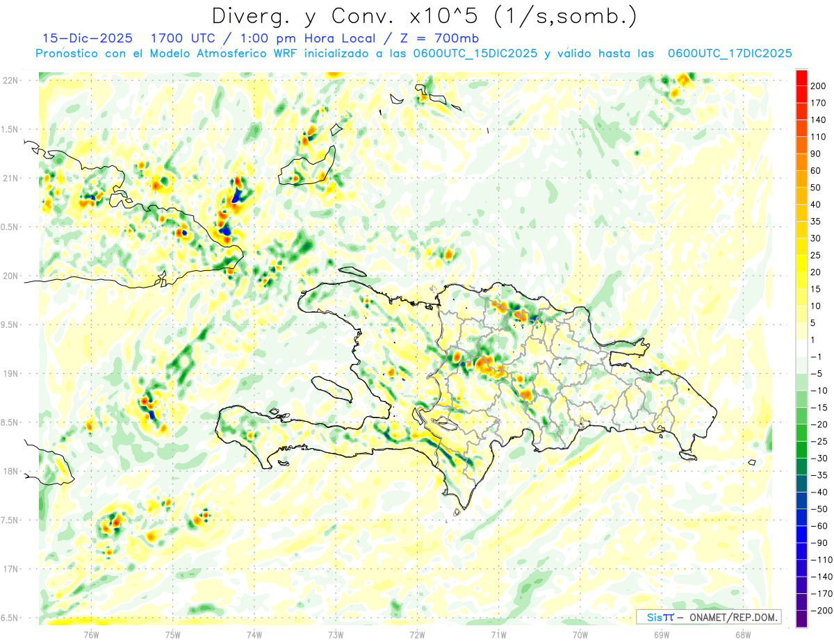Click the 75W longitude label
Viewport: 834px width, 644px height.
[x=173, y=635]
